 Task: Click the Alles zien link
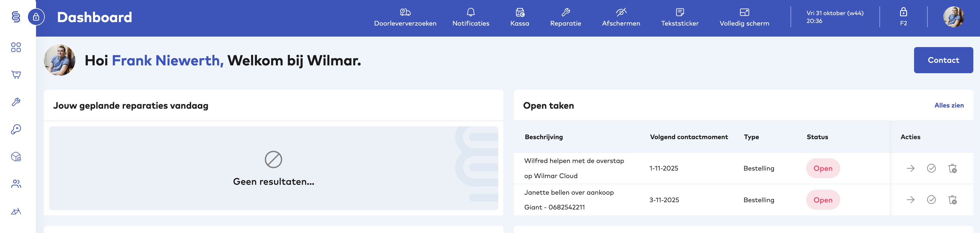pyautogui.click(x=949, y=105)
